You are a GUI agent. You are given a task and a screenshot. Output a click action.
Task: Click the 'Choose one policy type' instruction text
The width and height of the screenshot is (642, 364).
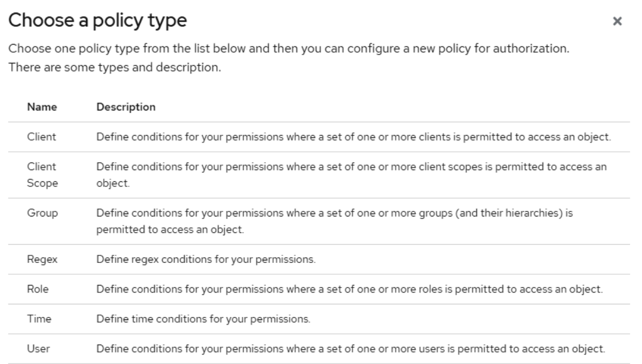[289, 50]
